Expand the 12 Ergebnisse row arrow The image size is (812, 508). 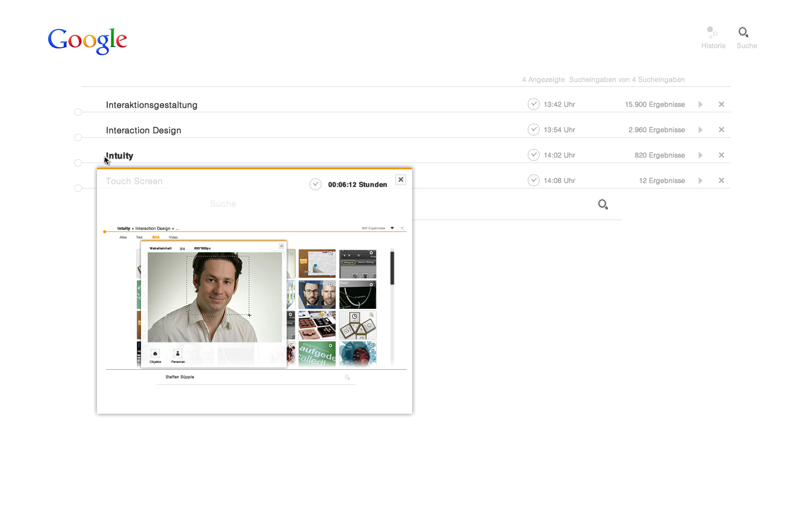[x=700, y=181]
